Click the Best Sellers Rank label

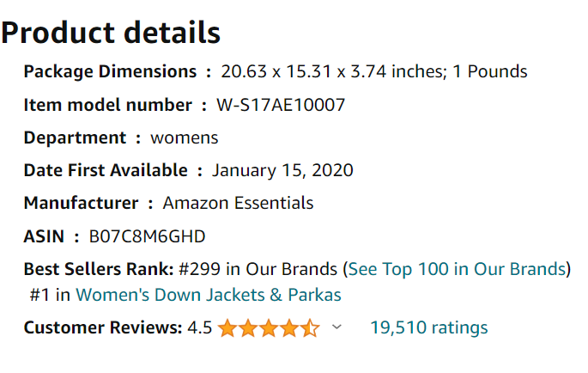pos(99,269)
